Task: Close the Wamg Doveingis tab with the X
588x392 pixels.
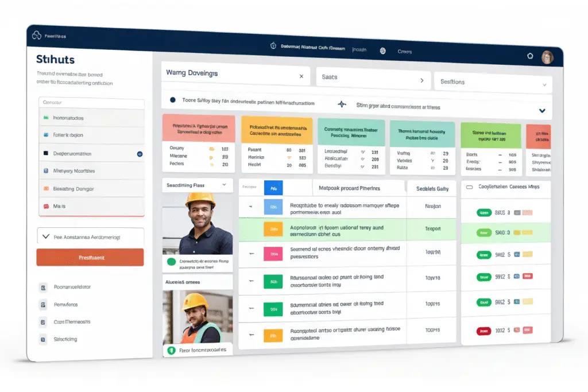Action: coord(301,76)
